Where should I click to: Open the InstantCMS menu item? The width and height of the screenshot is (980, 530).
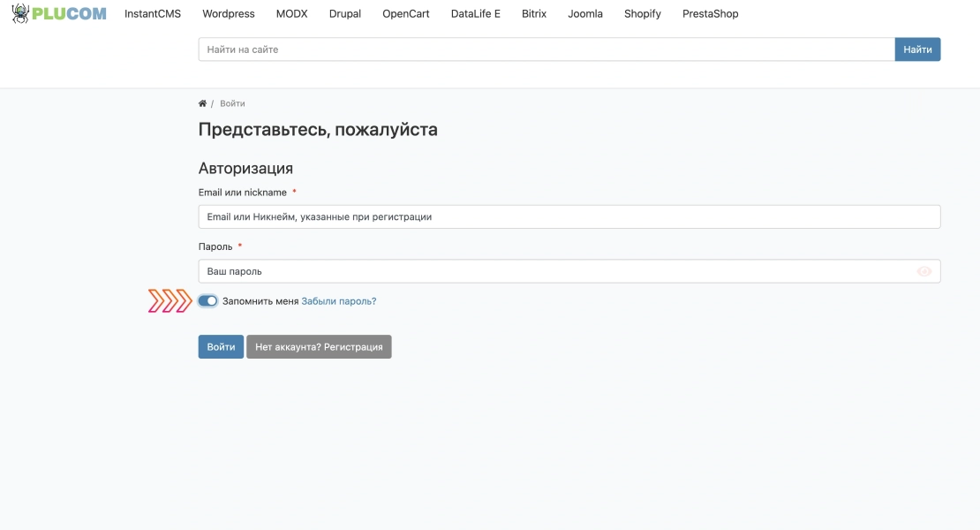click(153, 14)
